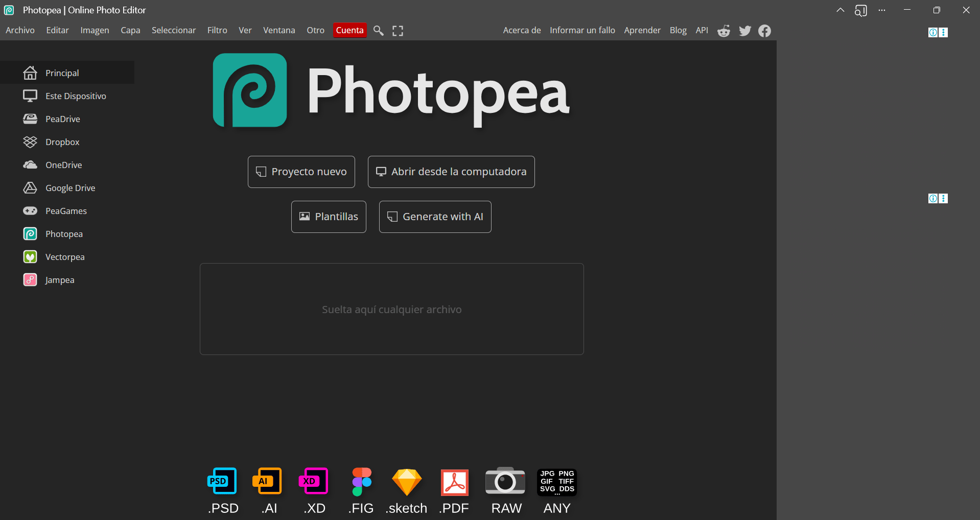Open top ad options dots icon
Image resolution: width=980 pixels, height=520 pixels.
(x=943, y=32)
